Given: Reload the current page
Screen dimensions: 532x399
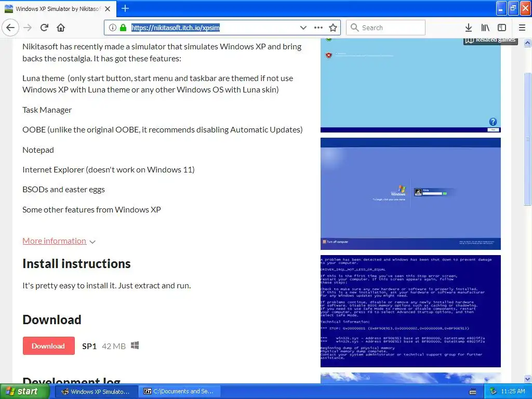Looking at the screenshot, I should click(44, 28).
